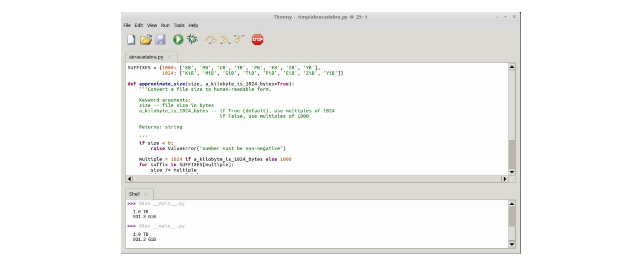Switch to the Shell tab
This screenshot has height=274, width=644.
[x=134, y=194]
